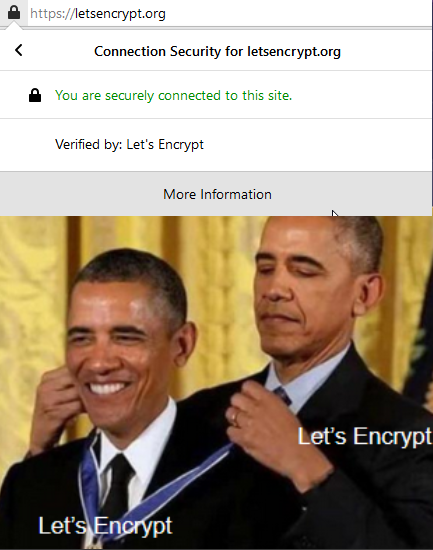The height and width of the screenshot is (550, 433).
Task: Click the gold ring on the hand
Action: tap(234, 418)
